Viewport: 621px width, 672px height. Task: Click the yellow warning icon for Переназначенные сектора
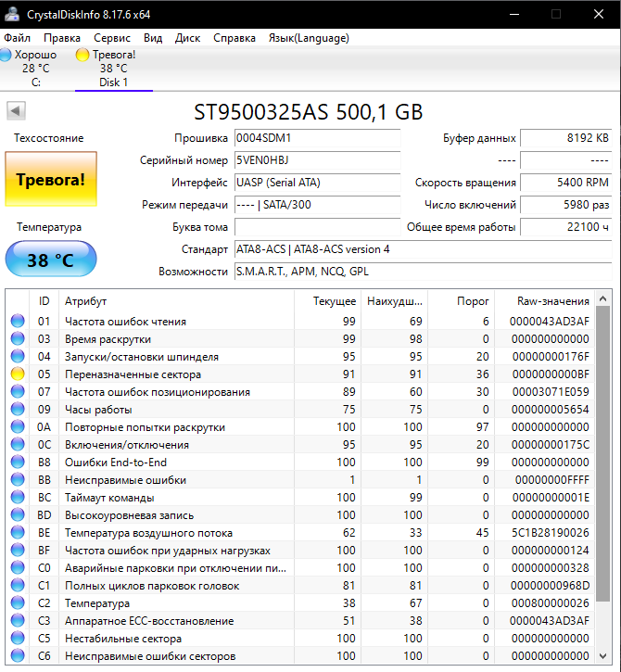coord(18,374)
